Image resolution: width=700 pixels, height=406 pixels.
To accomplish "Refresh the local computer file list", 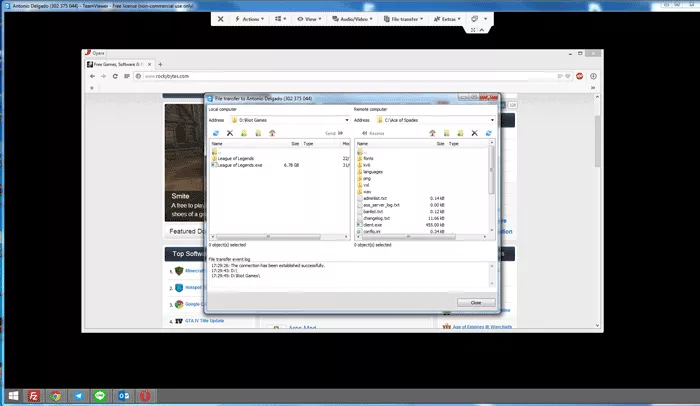I will 216,133.
